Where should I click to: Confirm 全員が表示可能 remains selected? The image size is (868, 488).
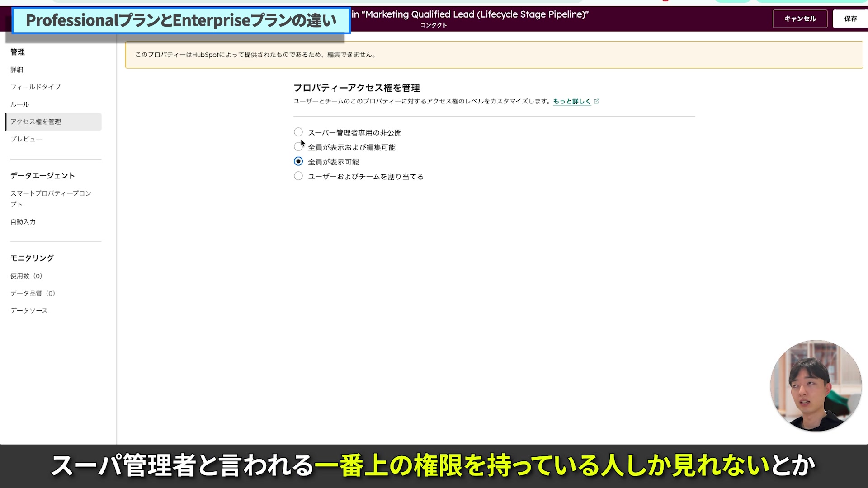pos(298,161)
